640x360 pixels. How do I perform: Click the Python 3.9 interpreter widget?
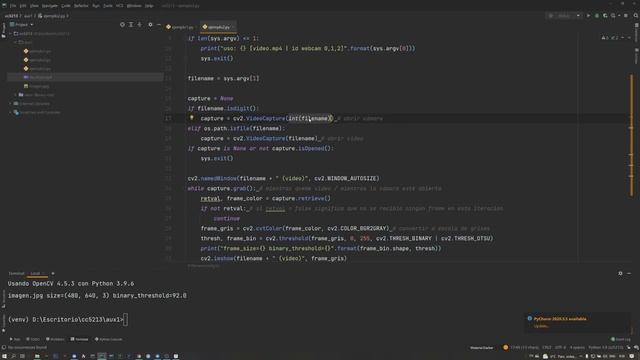606,348
